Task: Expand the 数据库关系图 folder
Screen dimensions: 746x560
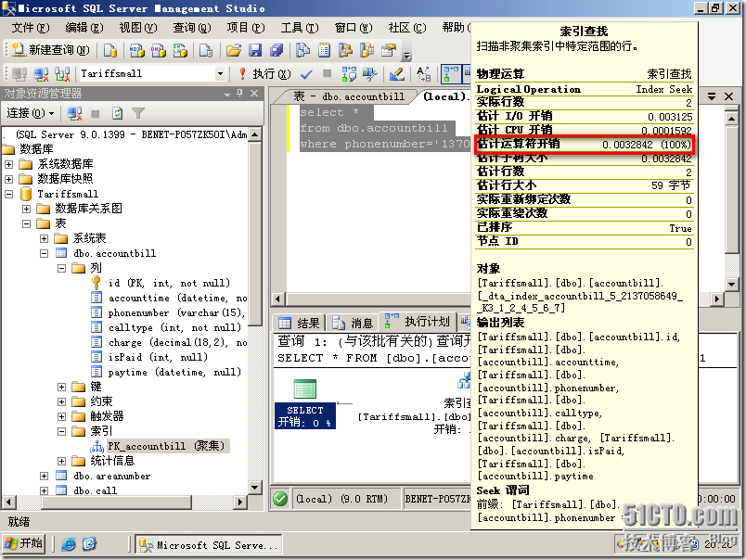Action: 27,209
